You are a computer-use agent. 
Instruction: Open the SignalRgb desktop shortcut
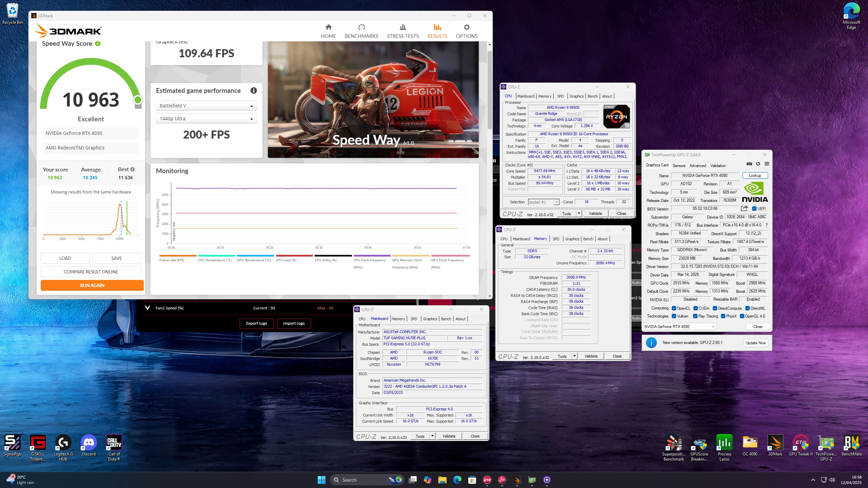point(12,445)
